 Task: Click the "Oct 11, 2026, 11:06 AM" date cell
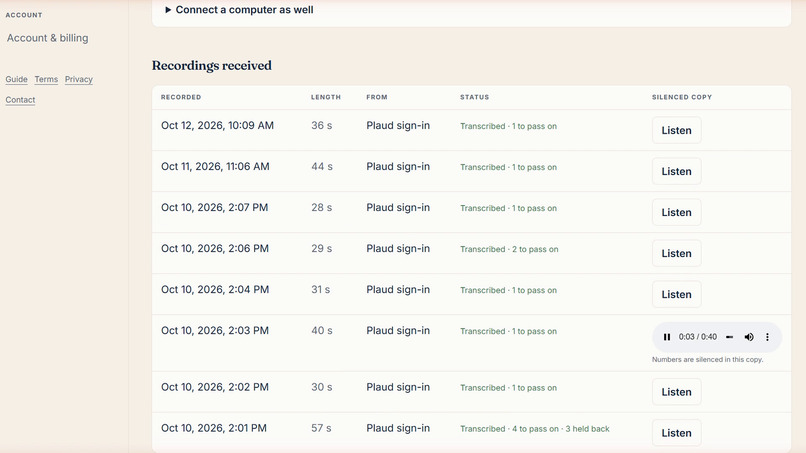pyautogui.click(x=215, y=167)
